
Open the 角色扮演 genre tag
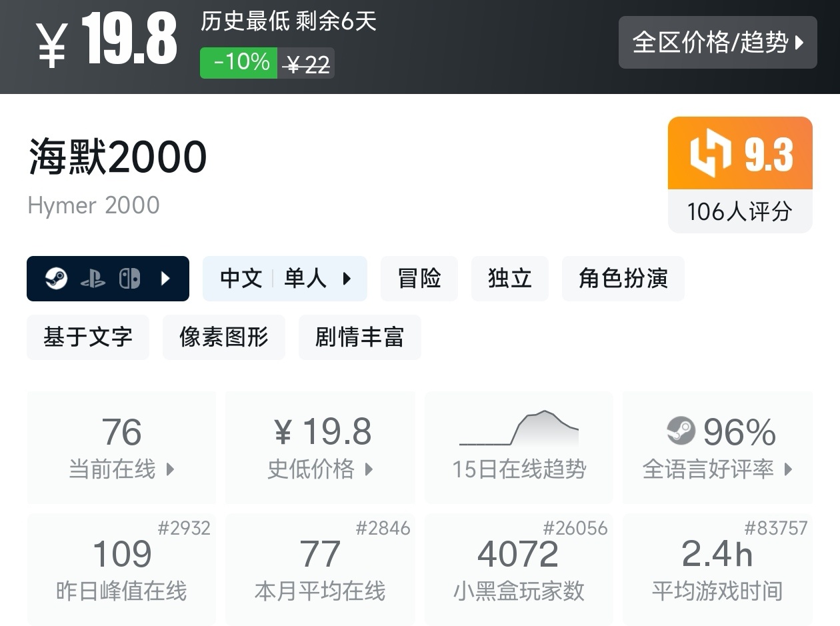(623, 279)
